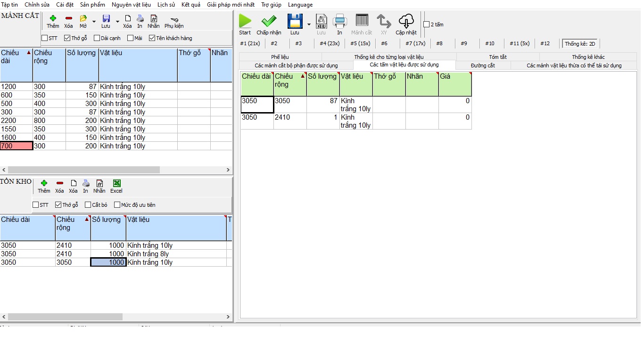Expand the dropdown arrow next to Mở

coord(94,22)
